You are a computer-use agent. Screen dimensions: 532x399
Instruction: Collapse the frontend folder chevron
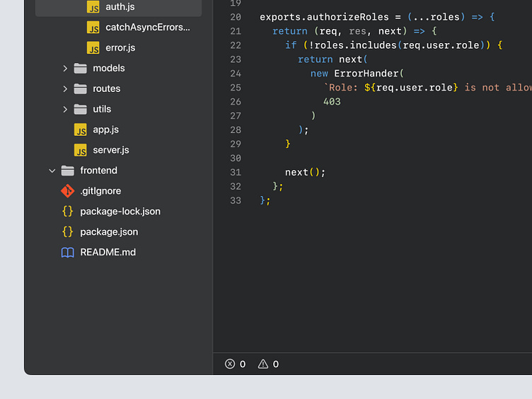click(52, 170)
